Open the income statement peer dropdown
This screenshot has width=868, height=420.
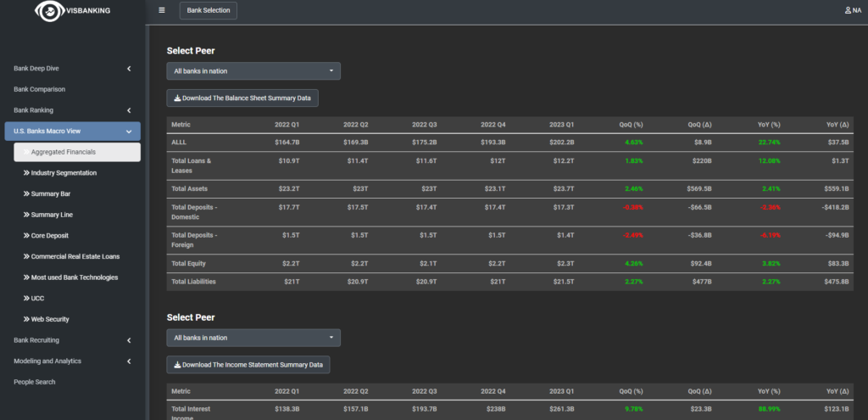coord(253,338)
